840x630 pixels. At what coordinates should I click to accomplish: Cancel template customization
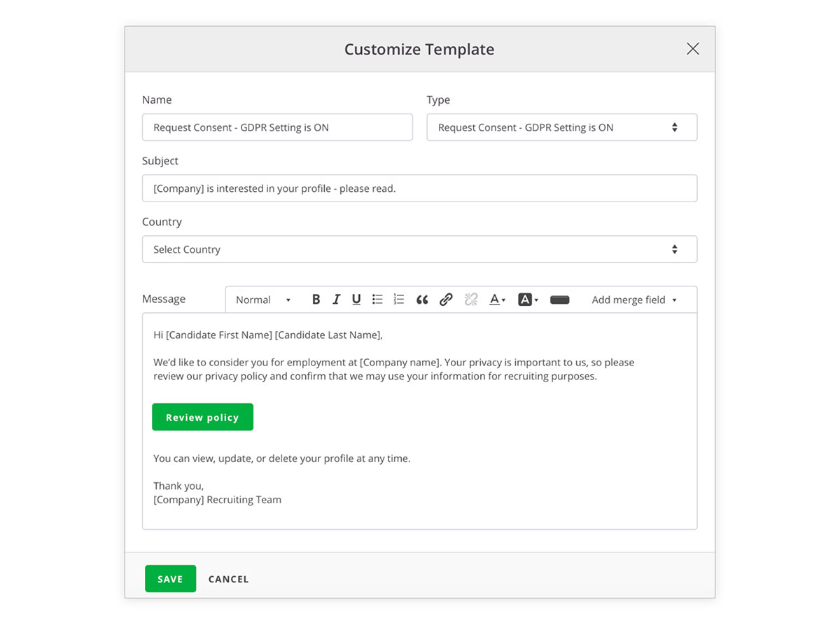tap(229, 579)
